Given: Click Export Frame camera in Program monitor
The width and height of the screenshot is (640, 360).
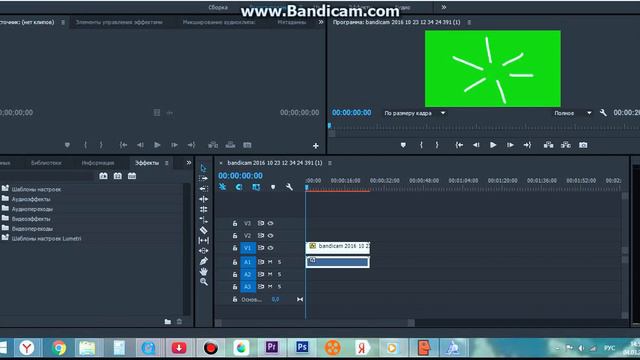Looking at the screenshot, I should point(583,145).
